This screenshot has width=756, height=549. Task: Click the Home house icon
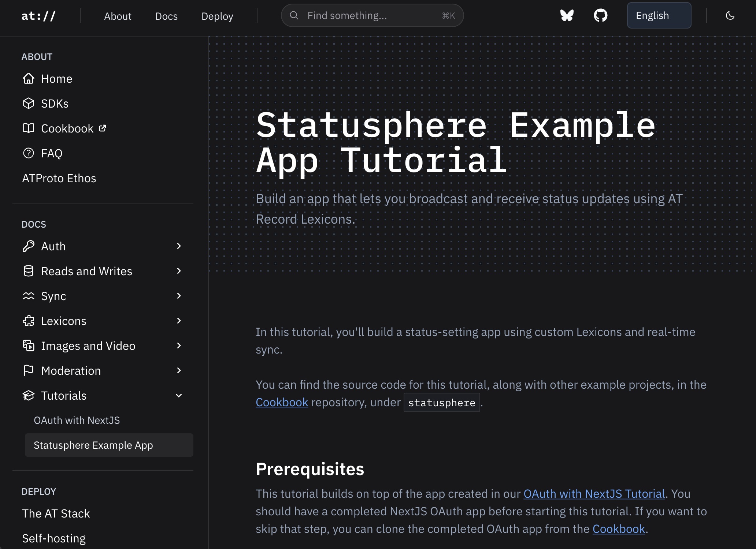[x=29, y=79]
